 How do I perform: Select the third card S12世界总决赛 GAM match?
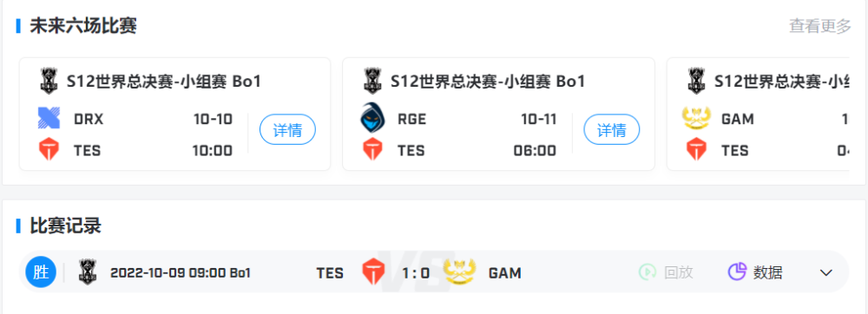tap(758, 114)
